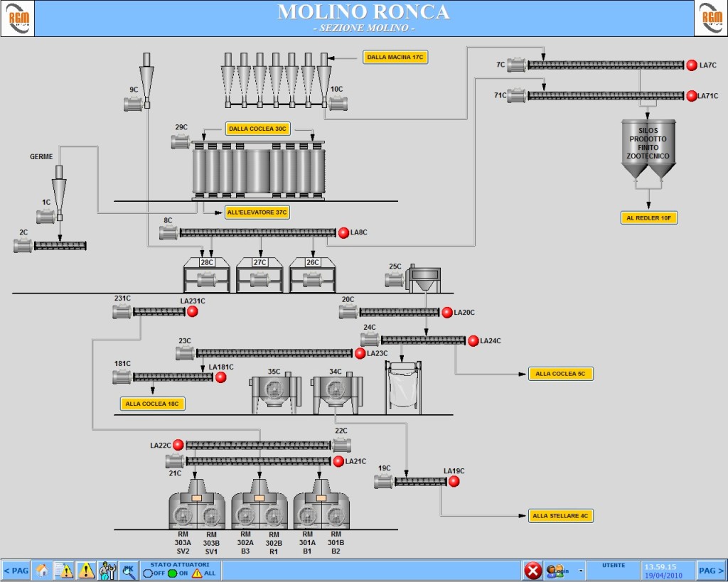Viewport: 728px width, 582px height.
Task: Click the green ON state legend
Action: (172, 573)
